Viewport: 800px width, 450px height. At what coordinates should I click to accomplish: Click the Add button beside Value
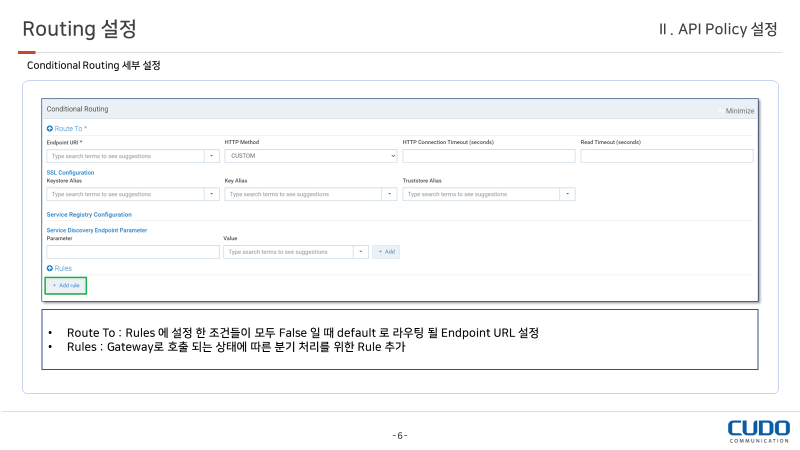point(386,252)
